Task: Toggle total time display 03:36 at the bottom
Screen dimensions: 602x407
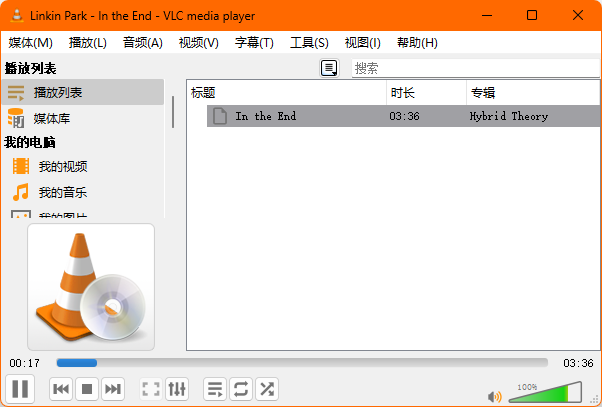Action: [578, 363]
